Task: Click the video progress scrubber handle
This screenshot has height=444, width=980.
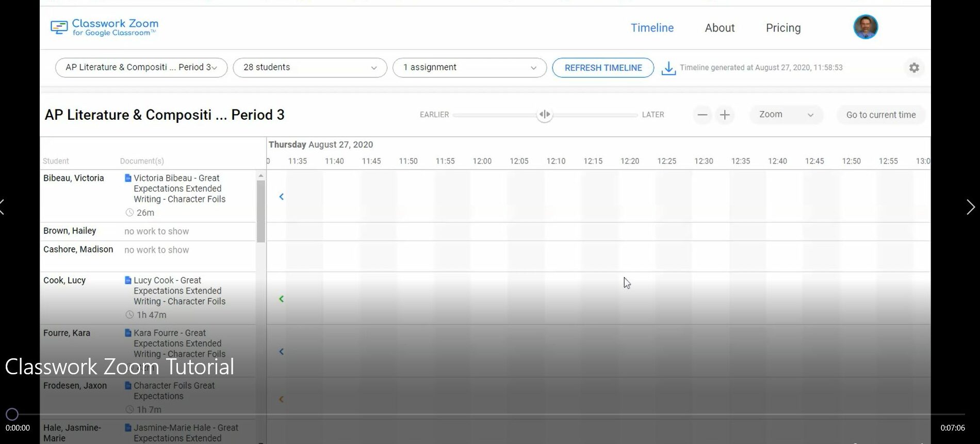Action: point(12,414)
